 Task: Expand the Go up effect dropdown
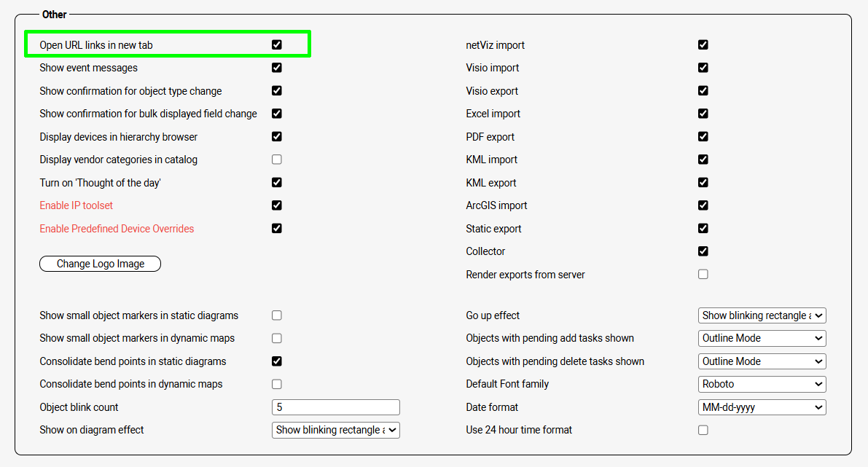762,315
